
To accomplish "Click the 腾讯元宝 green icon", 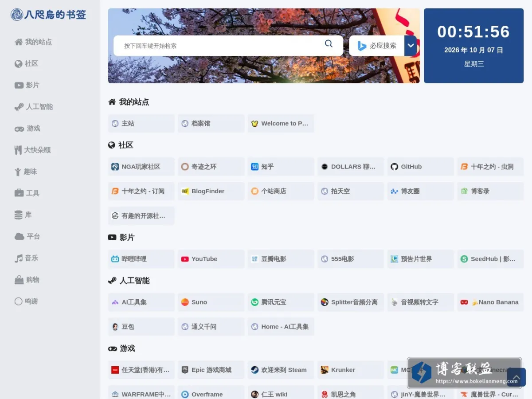I will coord(255,302).
